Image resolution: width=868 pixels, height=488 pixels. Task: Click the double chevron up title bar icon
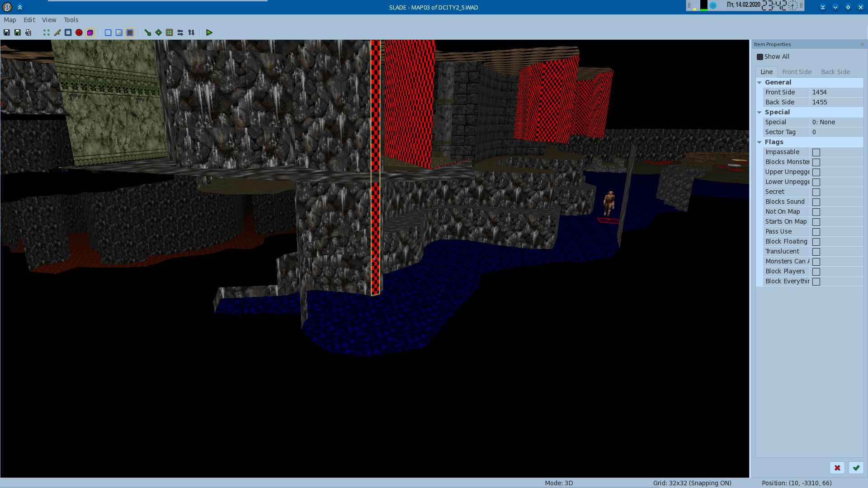(x=20, y=7)
